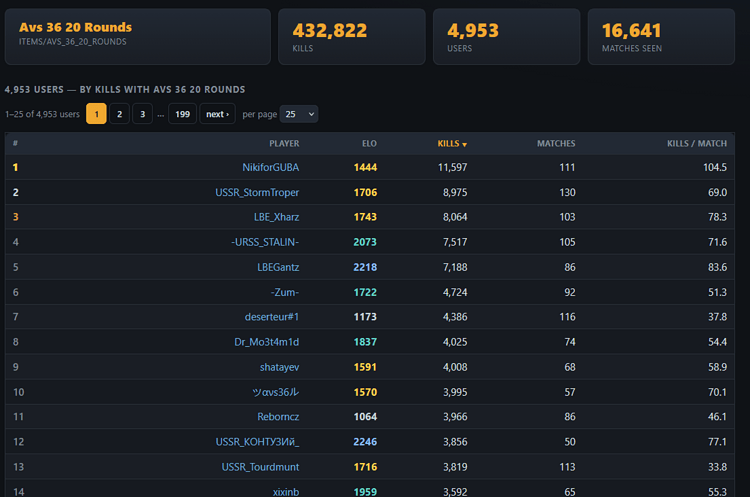This screenshot has height=497, width=750.
Task: Sort table by Player column header
Action: click(284, 144)
